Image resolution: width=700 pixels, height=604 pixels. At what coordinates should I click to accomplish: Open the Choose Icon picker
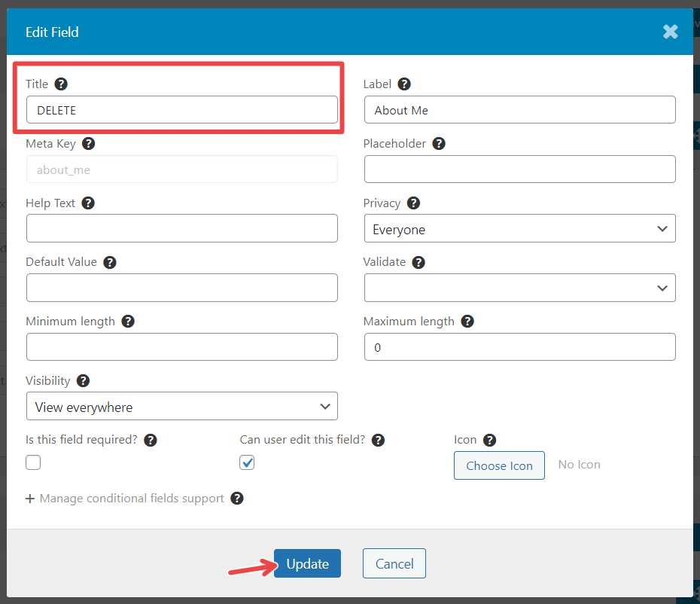tap(499, 465)
